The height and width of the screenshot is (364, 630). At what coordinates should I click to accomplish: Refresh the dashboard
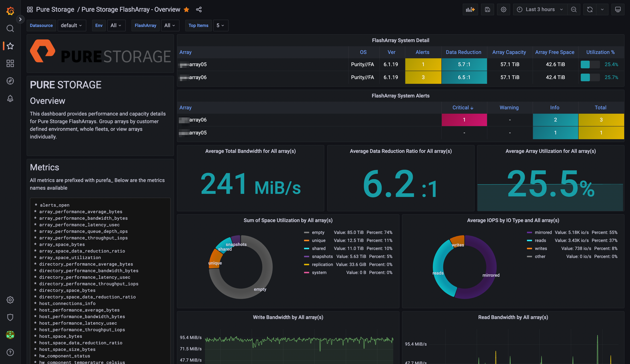coord(590,9)
